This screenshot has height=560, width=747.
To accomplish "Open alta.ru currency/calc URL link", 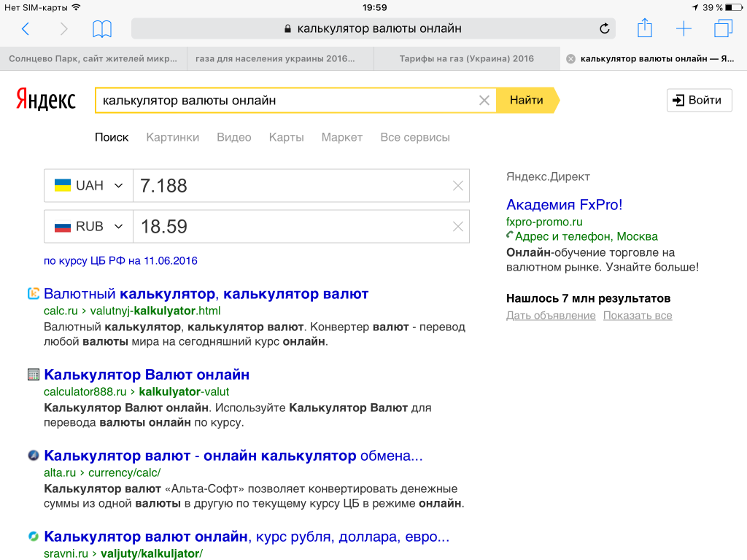I will tap(102, 472).
